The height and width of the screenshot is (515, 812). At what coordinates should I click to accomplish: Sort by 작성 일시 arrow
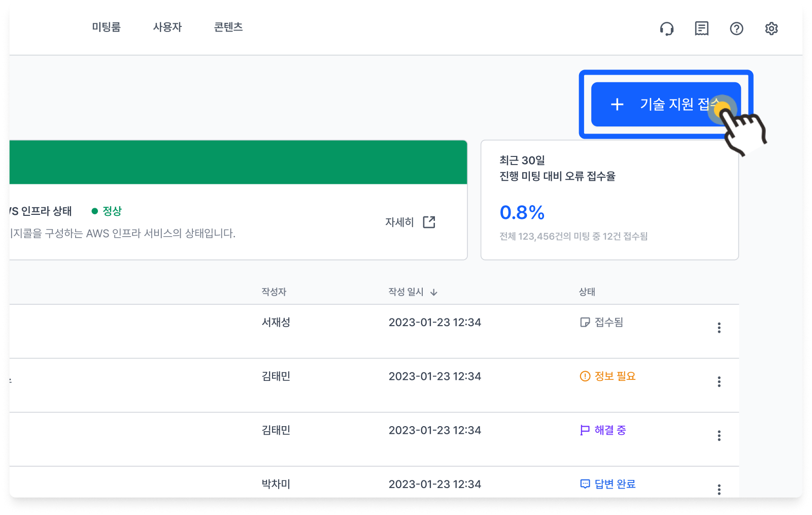434,292
